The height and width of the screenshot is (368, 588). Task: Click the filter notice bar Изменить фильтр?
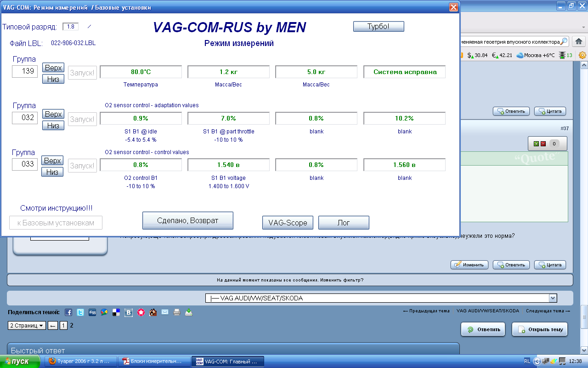point(290,280)
